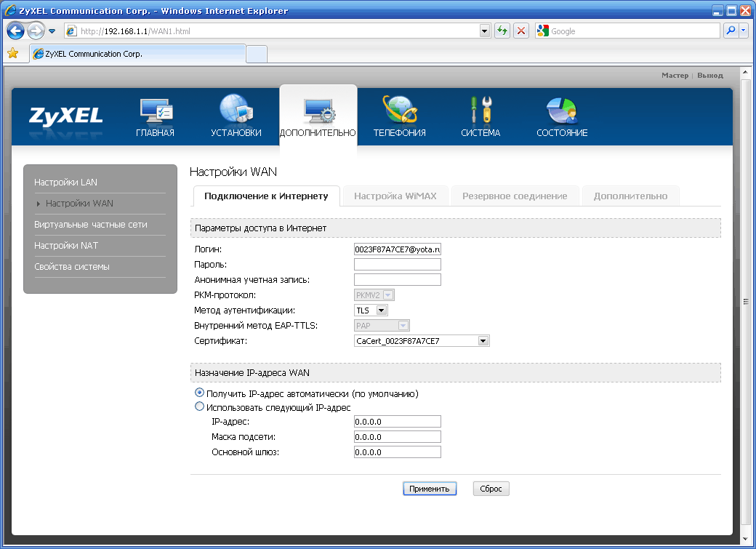The image size is (756, 549).
Task: Open the СИСТЕМА tools icon
Action: (x=481, y=109)
